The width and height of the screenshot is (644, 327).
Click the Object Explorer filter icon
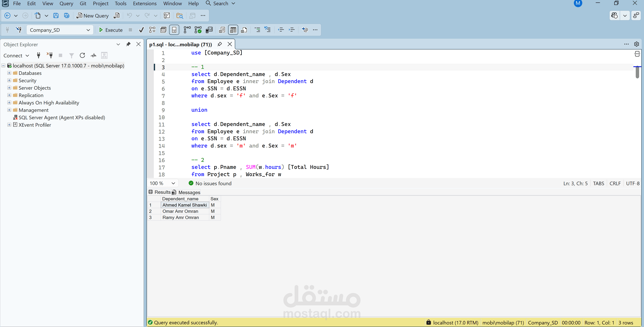(71, 55)
